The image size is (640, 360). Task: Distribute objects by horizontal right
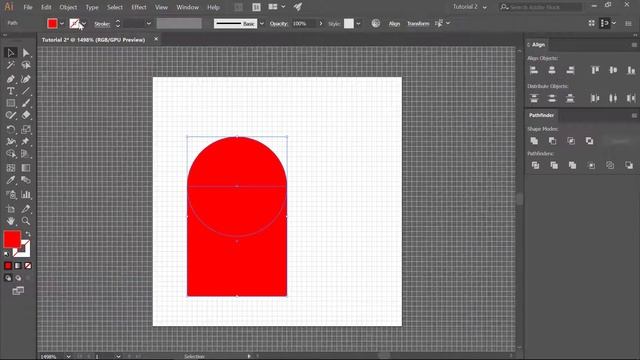[631, 98]
